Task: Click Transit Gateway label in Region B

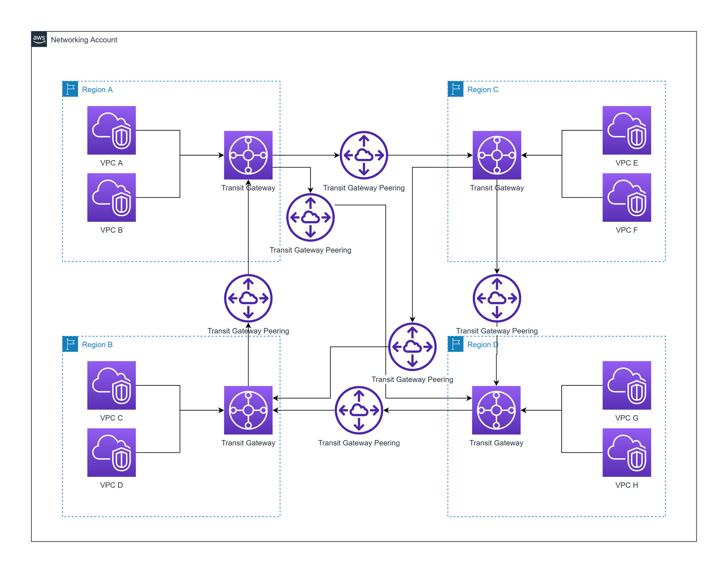Action: click(x=248, y=443)
